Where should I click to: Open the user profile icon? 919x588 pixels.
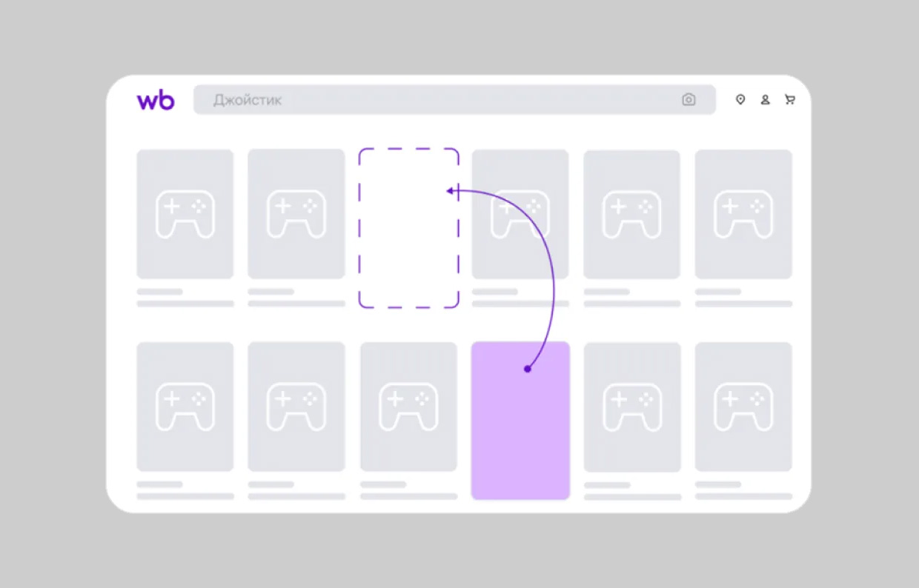point(765,100)
